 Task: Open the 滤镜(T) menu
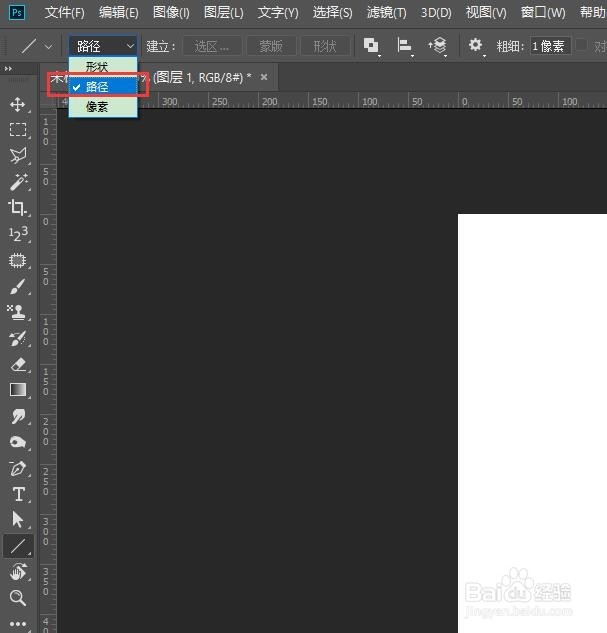[387, 13]
